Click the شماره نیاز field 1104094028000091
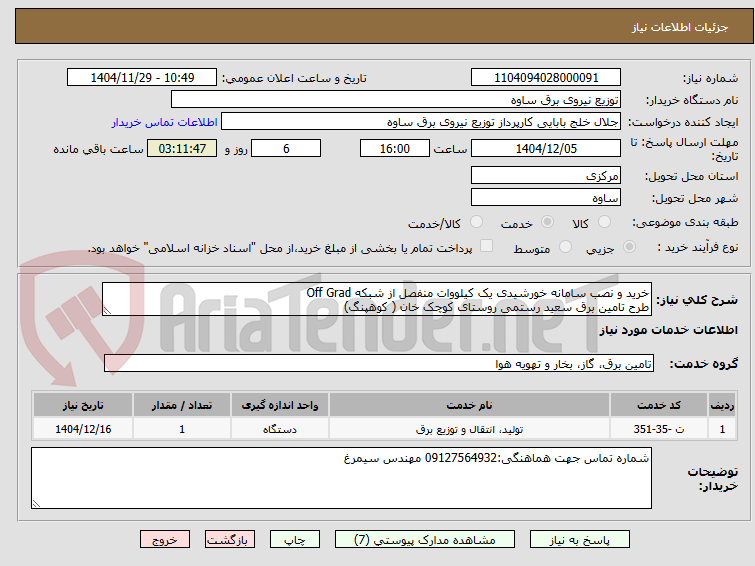 pyautogui.click(x=546, y=78)
